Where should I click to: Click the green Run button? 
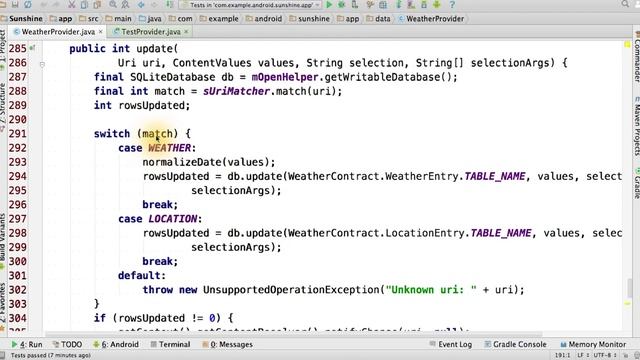pos(329,4)
